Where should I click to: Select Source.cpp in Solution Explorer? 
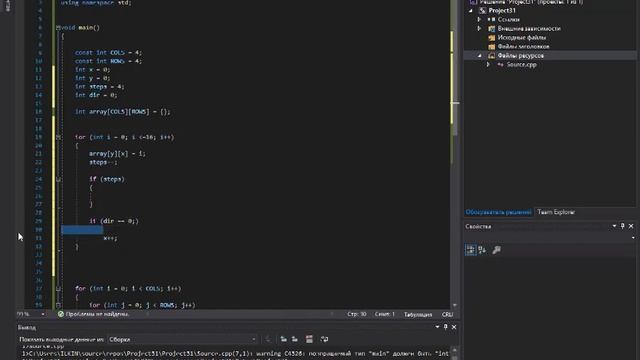click(521, 64)
